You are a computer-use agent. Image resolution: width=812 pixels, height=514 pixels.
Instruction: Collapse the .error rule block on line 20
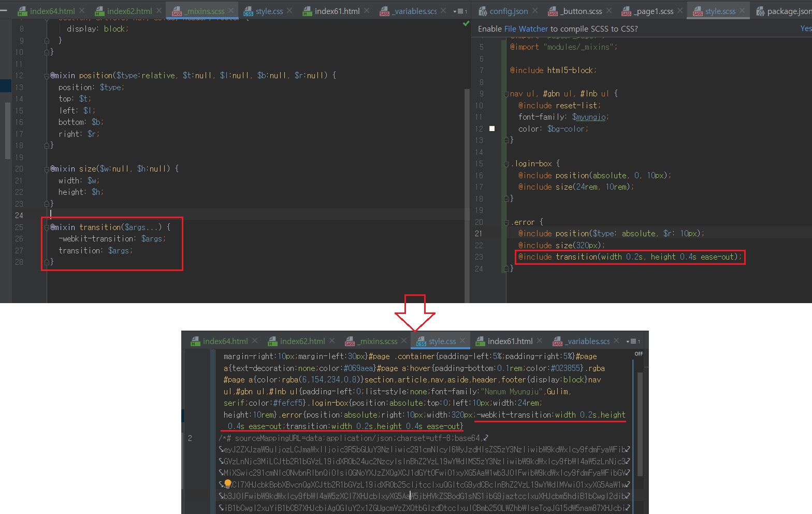pos(506,222)
